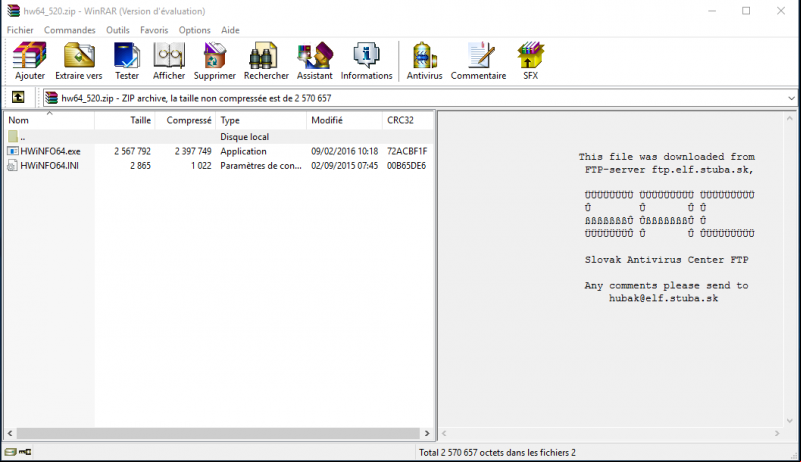
Task: Sort files by Type column
Action: coord(261,120)
